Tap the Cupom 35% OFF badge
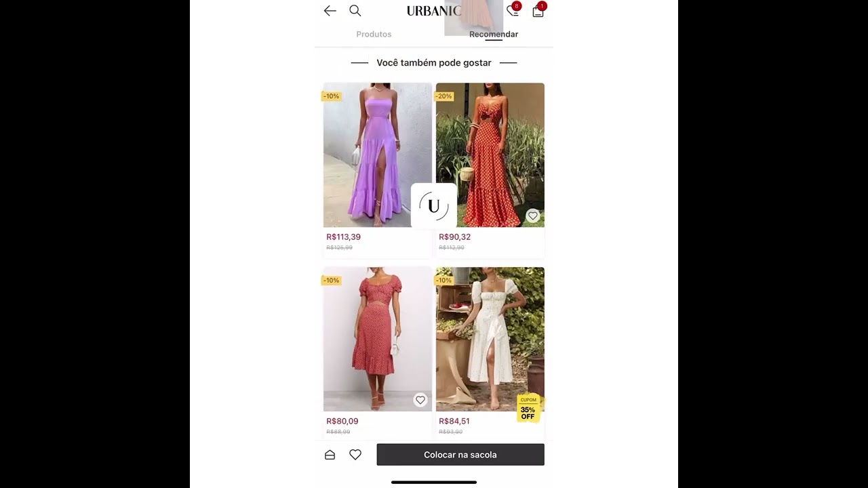 click(528, 409)
